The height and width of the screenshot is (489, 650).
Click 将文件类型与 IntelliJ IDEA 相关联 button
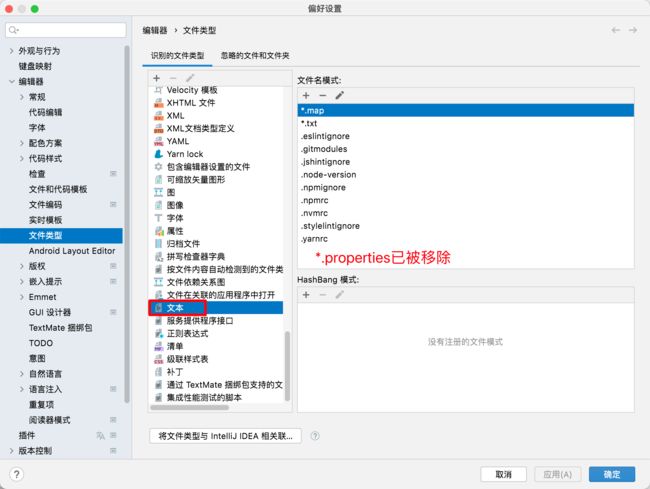225,436
